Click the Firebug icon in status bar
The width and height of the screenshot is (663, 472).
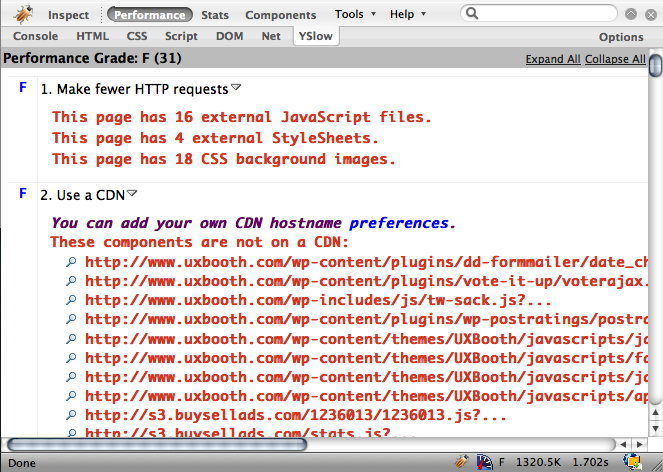point(461,461)
